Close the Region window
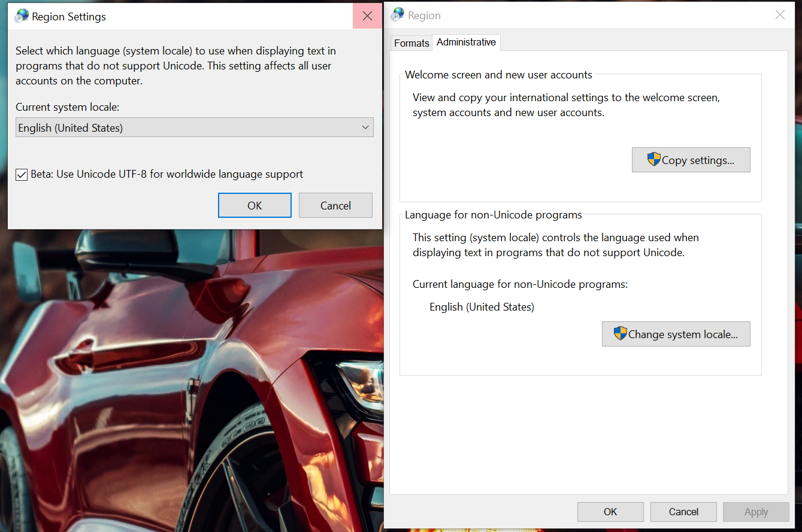This screenshot has height=532, width=802. point(780,15)
